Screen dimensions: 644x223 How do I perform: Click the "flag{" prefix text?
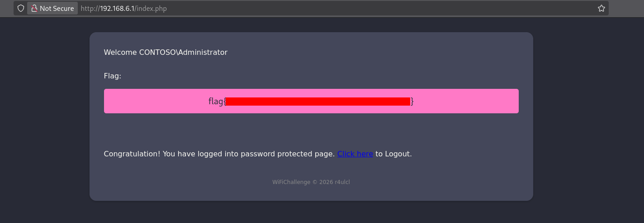[216, 102]
